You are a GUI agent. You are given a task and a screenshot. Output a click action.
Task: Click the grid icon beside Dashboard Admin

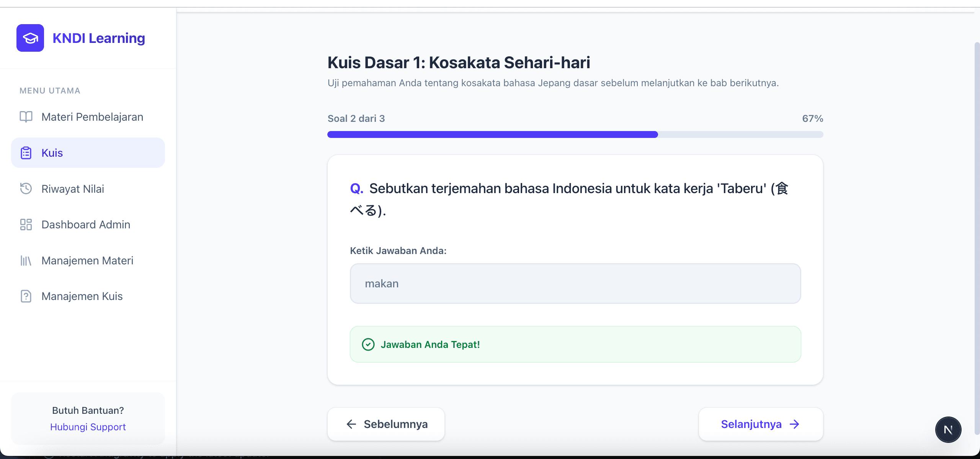pos(26,225)
